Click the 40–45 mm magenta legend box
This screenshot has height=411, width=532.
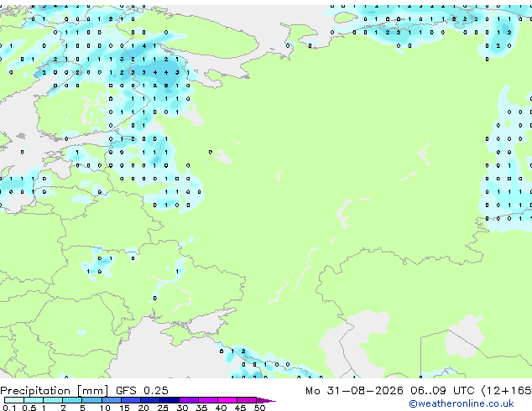point(227,400)
